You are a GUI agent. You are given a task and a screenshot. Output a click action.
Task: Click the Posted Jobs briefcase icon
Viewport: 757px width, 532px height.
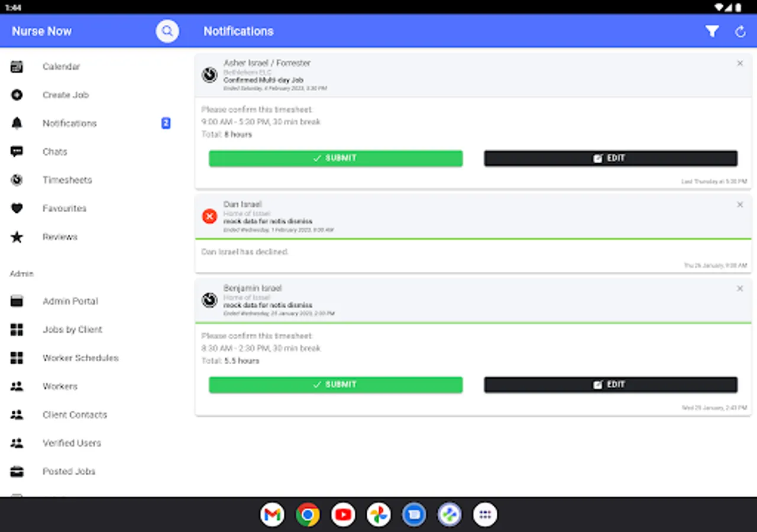tap(17, 472)
